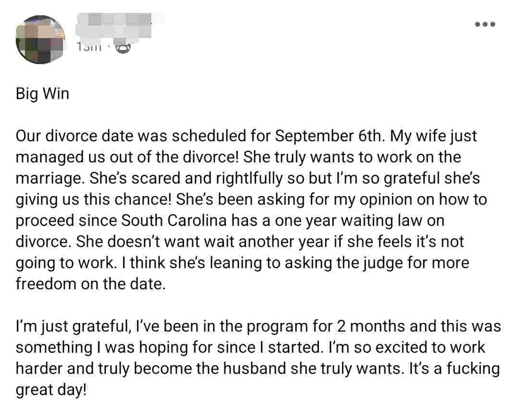Click the "Big Win" post title

(42, 93)
